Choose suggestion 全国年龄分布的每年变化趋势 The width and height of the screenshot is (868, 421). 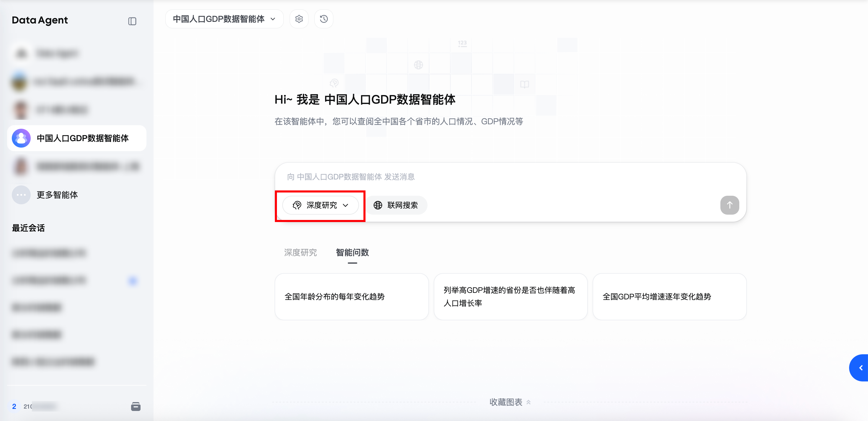tap(351, 297)
